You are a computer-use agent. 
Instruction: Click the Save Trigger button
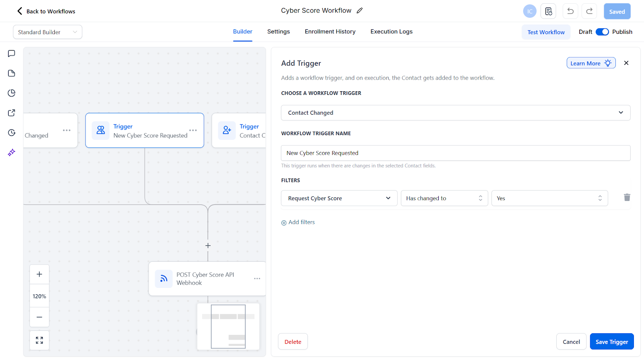612,342
